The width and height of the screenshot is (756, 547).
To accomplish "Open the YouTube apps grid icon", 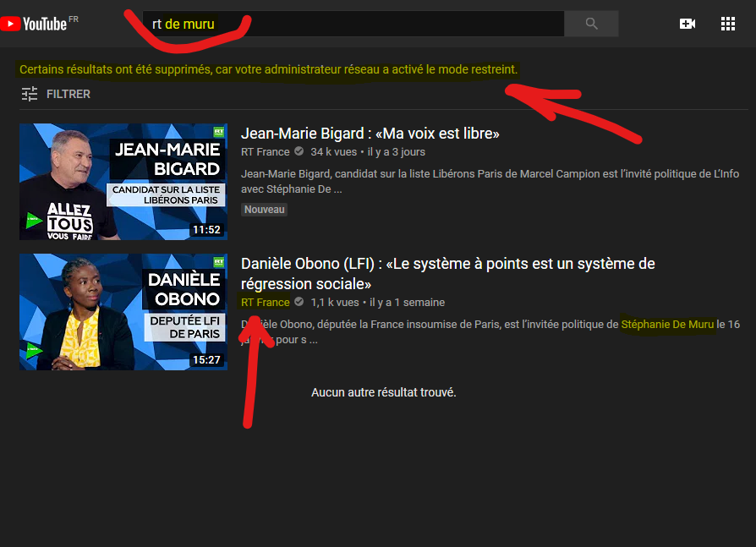I will [x=727, y=24].
